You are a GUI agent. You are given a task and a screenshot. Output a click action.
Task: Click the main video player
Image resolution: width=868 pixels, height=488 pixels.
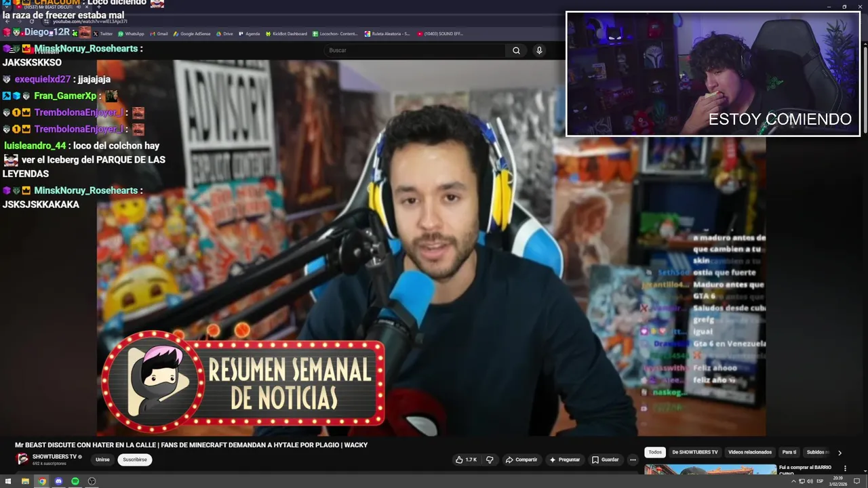click(431, 248)
